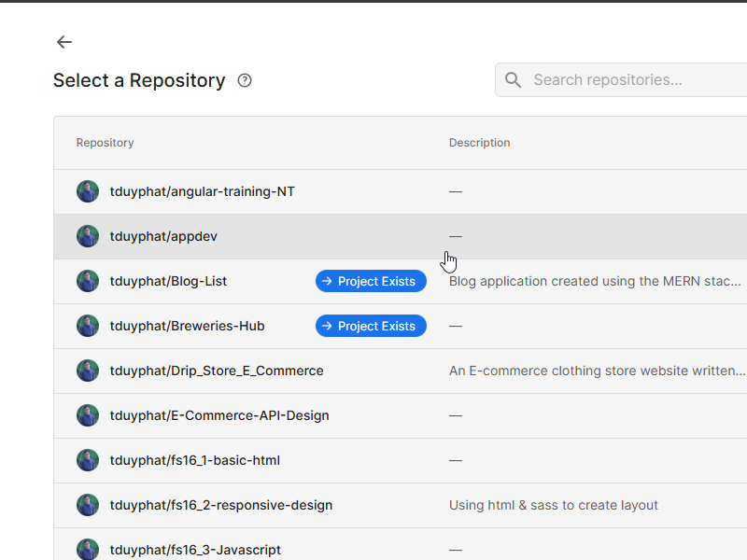Screen dimensions: 747x560
Task: Select the tduyphat/angular-training-NT repository
Action: [x=202, y=191]
